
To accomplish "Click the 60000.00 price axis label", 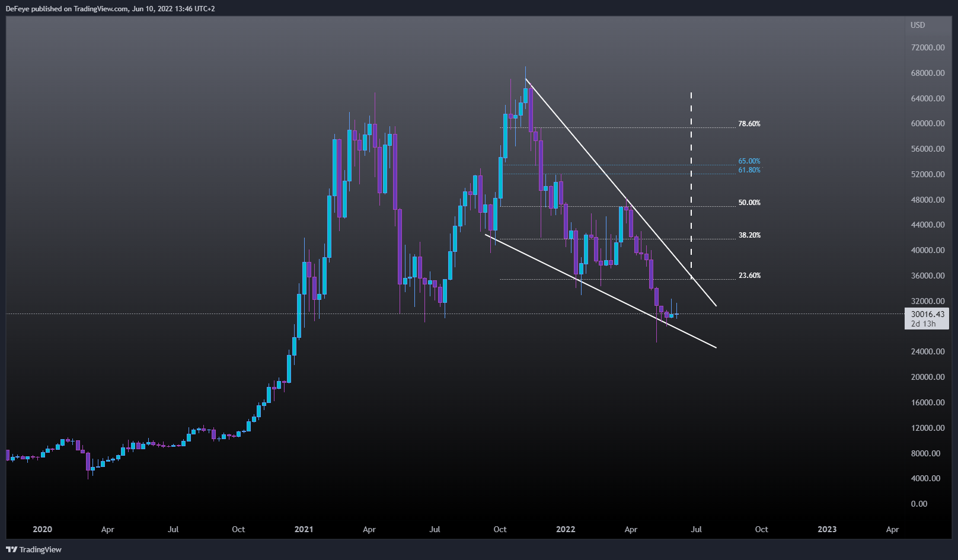I will [x=928, y=123].
